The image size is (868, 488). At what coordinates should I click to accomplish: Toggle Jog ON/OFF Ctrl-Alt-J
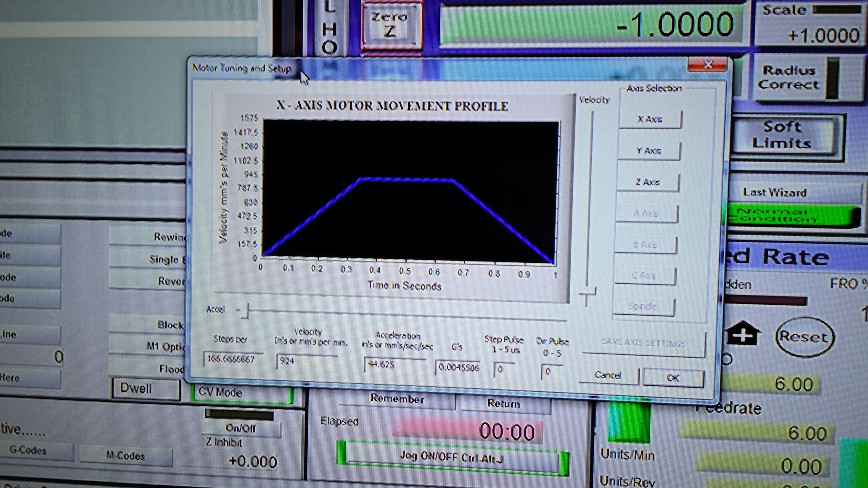point(451,458)
